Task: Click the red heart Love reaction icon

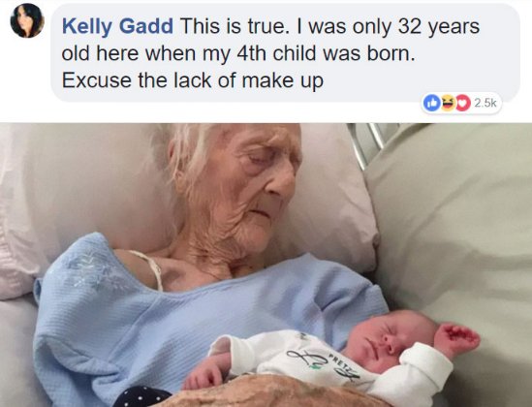Action: tap(463, 103)
